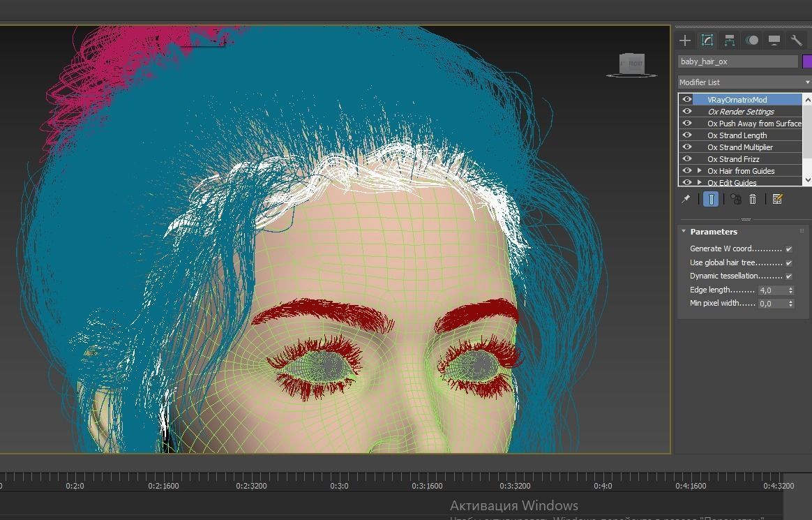Hide the Ox Strand Frizz modifier
Viewport: 812px width, 520px height.
(x=687, y=159)
